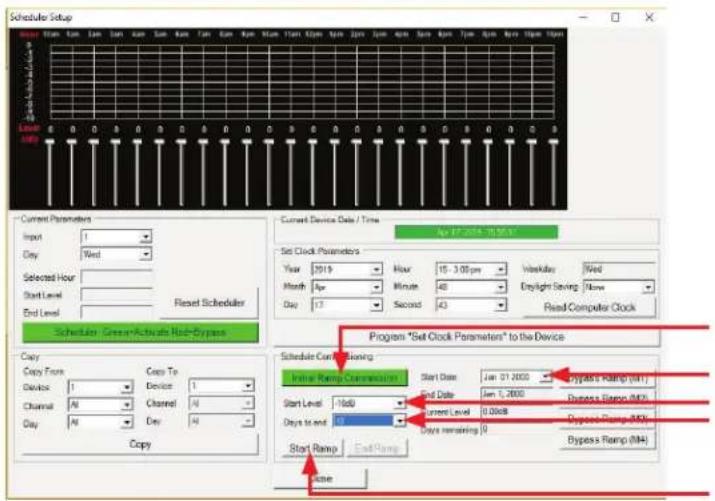Open the clock Day dropdown showing 17
715x501 pixels.
click(347, 305)
